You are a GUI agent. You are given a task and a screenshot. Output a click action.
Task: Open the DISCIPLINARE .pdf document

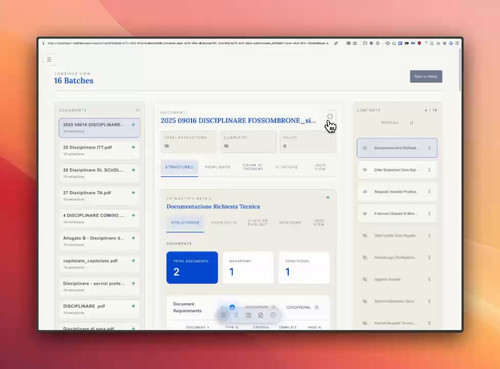tap(99, 309)
